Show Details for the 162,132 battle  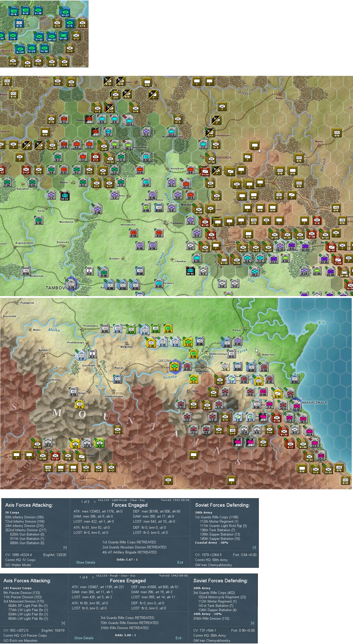coord(86,562)
